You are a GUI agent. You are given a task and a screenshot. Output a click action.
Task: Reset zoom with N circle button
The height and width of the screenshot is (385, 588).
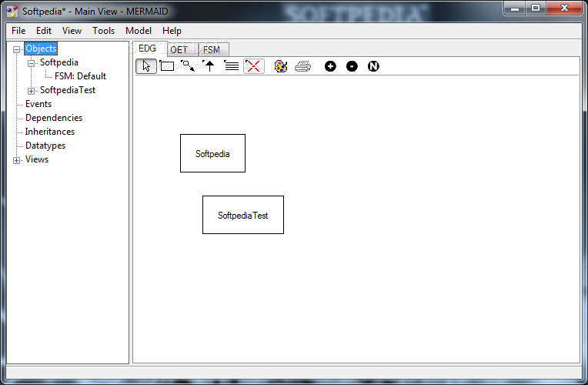pos(373,66)
